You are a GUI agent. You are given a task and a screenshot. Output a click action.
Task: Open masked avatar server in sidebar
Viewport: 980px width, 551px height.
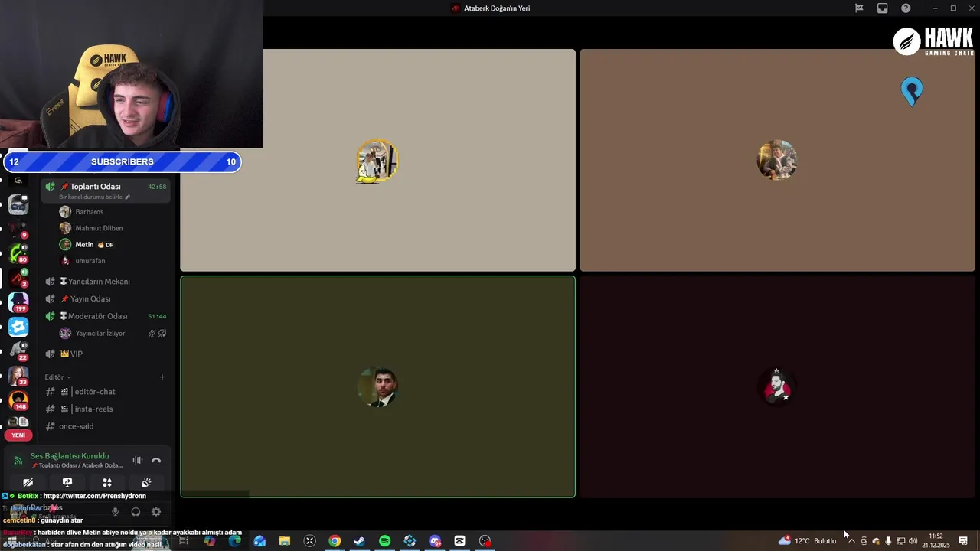pos(18,204)
